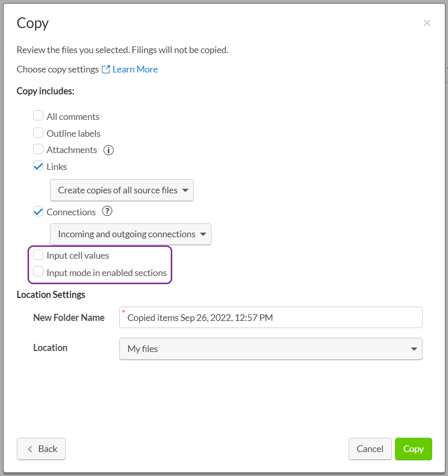Click the New Folder Name text field
This screenshot has width=448, height=476.
tap(270, 317)
